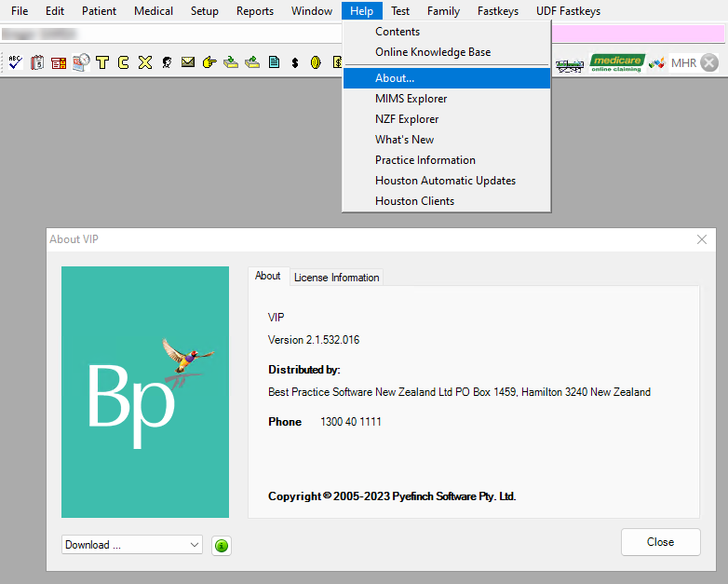728x584 pixels.
Task: Click the Bp bird logo image
Action: [145, 391]
